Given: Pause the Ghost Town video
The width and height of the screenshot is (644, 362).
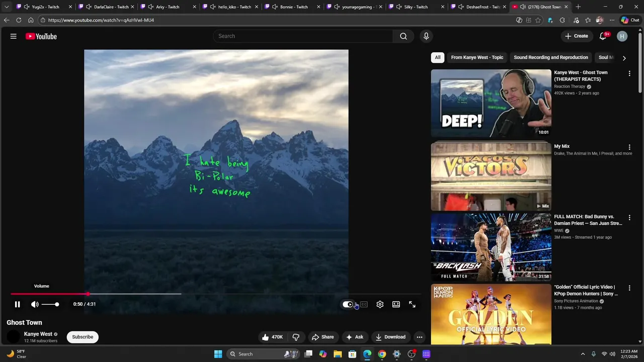Looking at the screenshot, I should tap(17, 304).
